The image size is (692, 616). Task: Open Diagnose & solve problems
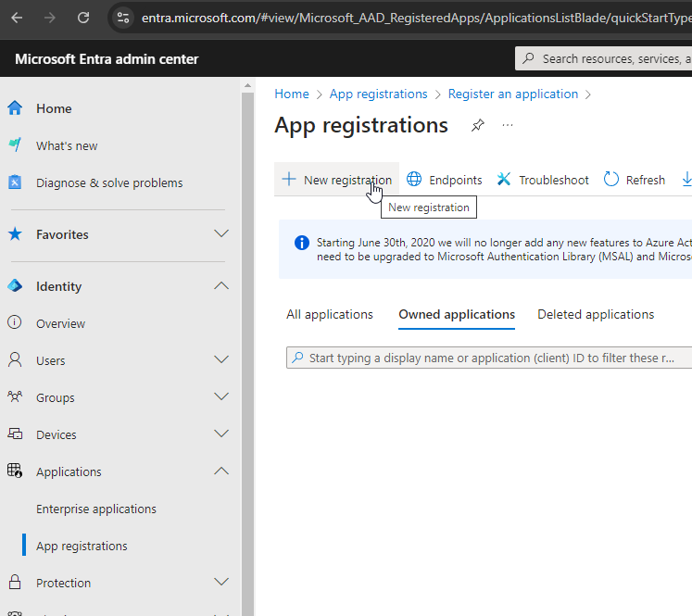(109, 182)
